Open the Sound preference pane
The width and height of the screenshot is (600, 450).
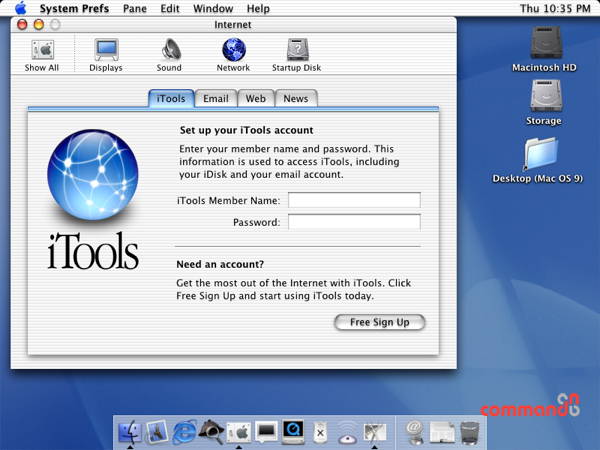point(169,56)
